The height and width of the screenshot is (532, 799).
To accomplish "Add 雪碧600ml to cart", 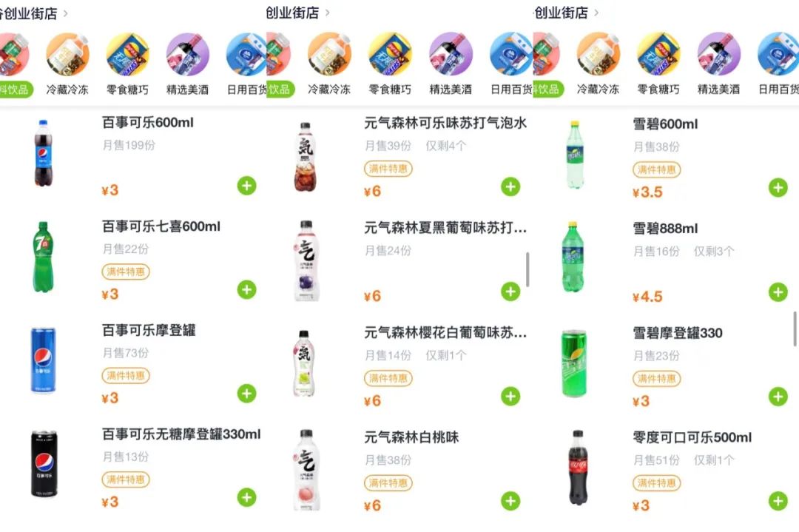I will (x=778, y=187).
